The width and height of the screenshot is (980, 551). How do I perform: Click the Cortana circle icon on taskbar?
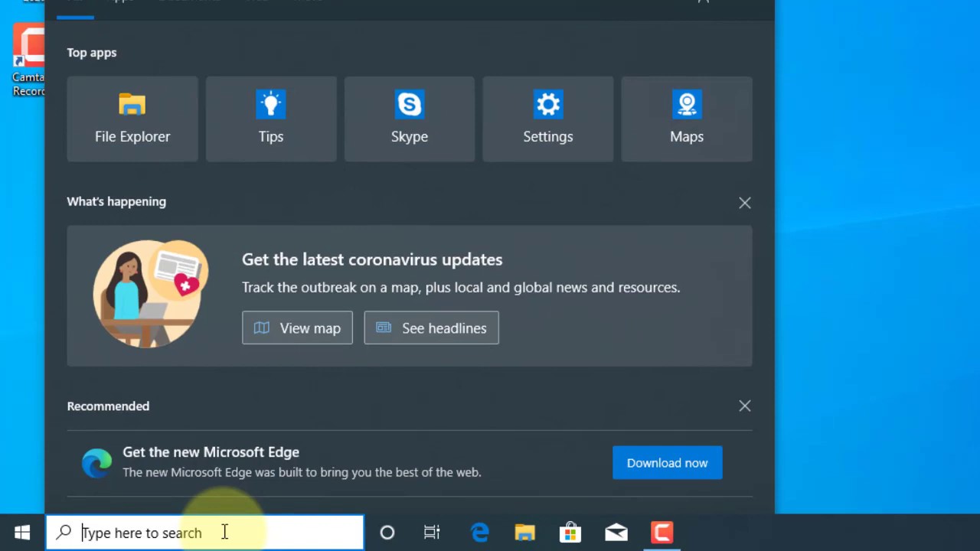tap(387, 533)
